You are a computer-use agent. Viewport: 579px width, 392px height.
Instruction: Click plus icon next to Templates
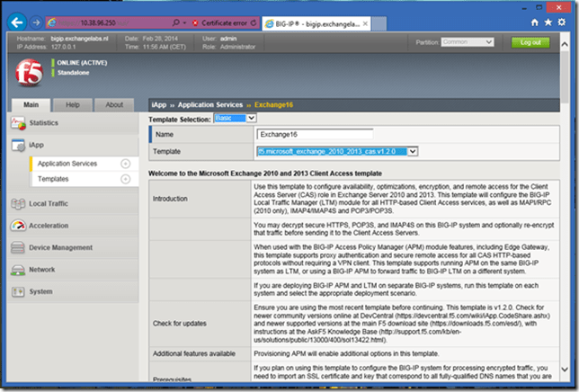125,180
